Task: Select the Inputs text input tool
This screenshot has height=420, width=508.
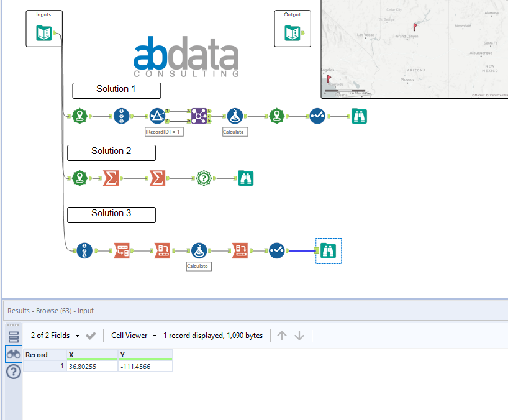Action: click(x=43, y=33)
